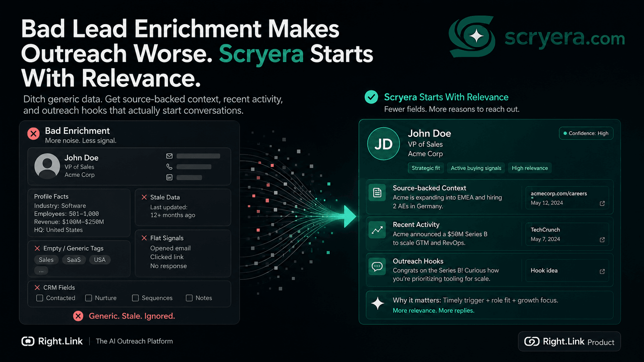Click the 'Outreach Hooks' heading

pyautogui.click(x=418, y=261)
